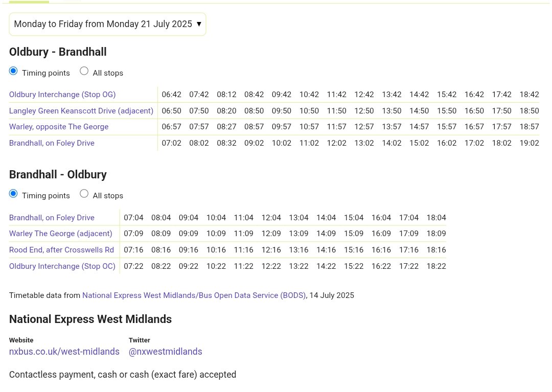Screen dimensions: 552x392
Task: Click 14:09 time at Warley The George (adjacent)
Action: (326, 234)
